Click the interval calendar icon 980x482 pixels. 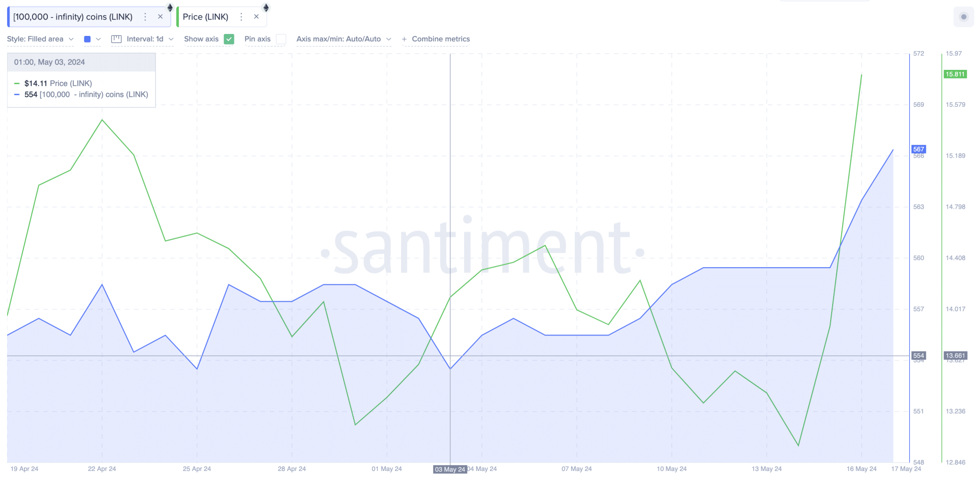click(x=116, y=39)
